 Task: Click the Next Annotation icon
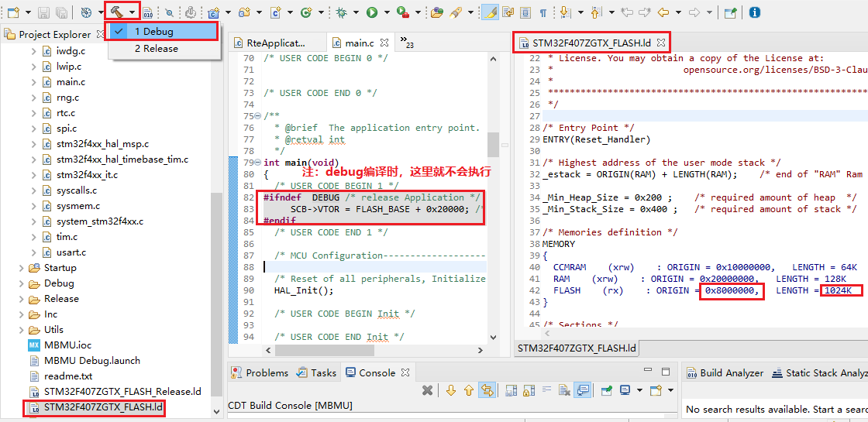pos(565,12)
